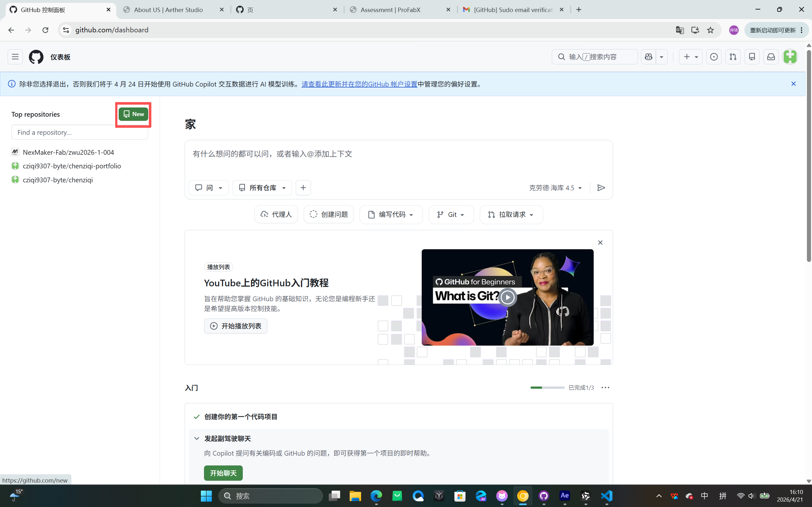This screenshot has width=812, height=507.
Task: Click the plus add-context button
Action: click(x=303, y=187)
